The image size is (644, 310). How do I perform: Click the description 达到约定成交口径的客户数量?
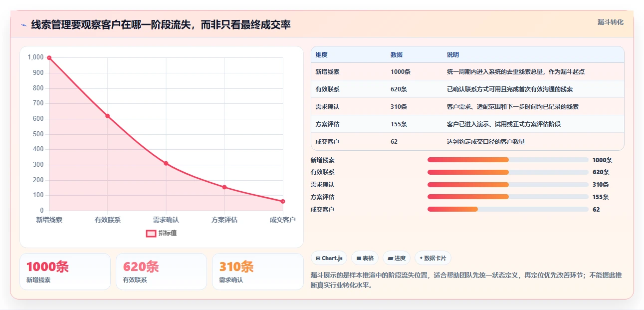coord(486,142)
